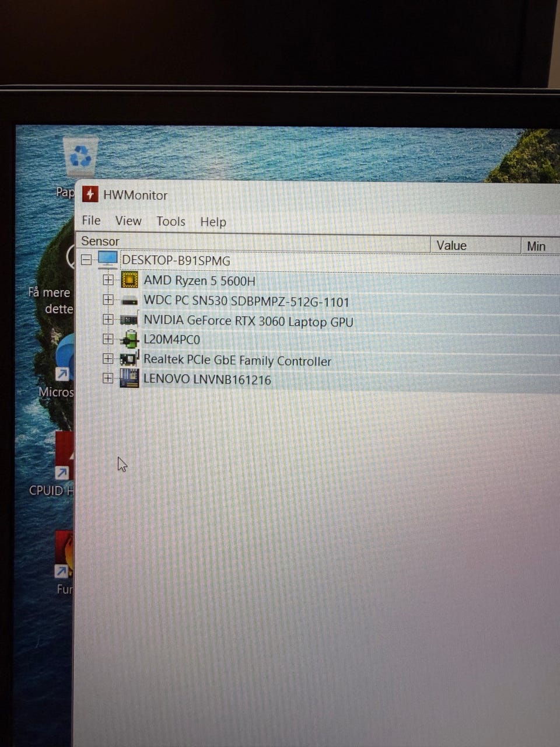
Task: Expand the AMD Ryzen 5 5600H node
Action: click(x=108, y=280)
